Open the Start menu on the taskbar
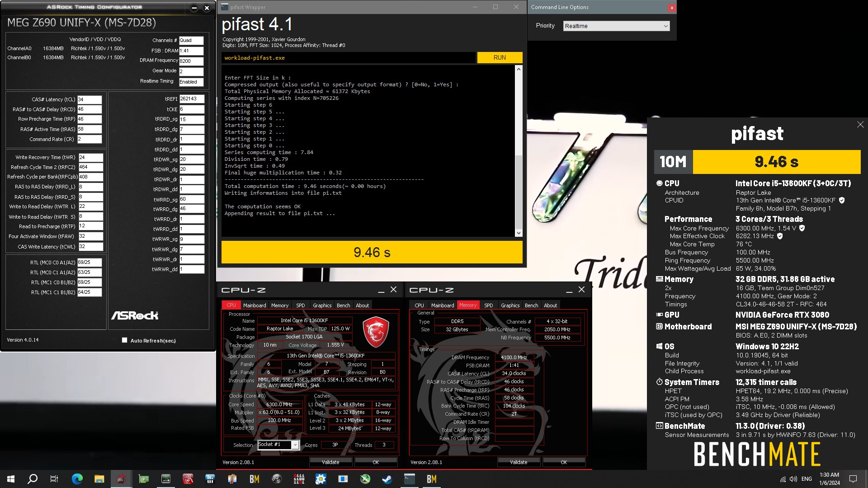This screenshot has height=488, width=868. [11, 479]
